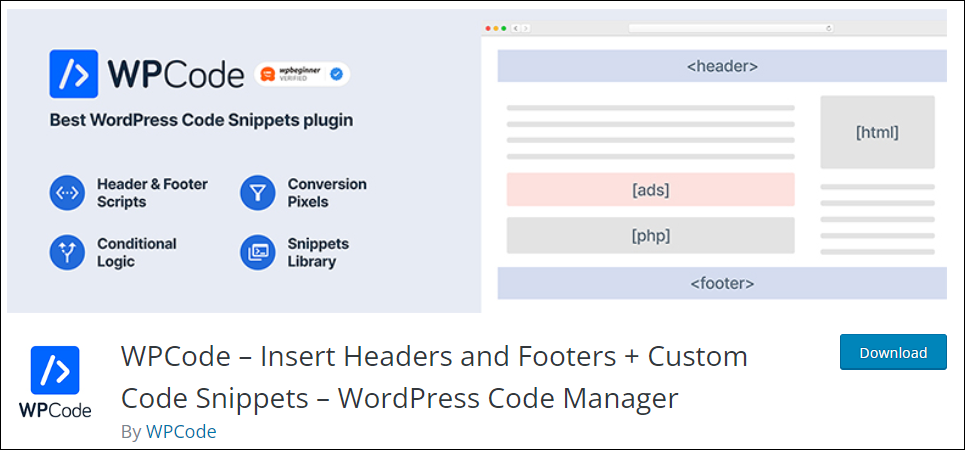This screenshot has width=965, height=450.
Task: Click the Snippets Library icon
Action: (258, 253)
